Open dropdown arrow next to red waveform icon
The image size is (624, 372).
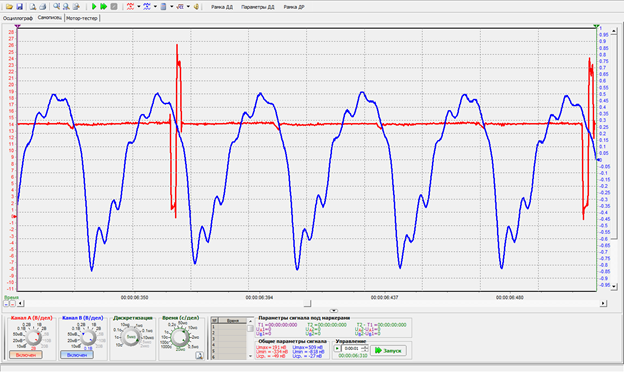coord(138,6)
